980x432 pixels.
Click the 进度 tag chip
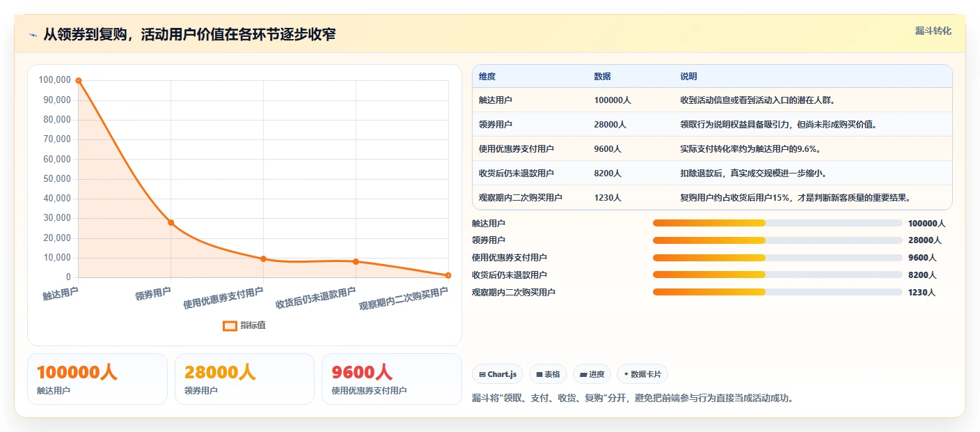592,374
